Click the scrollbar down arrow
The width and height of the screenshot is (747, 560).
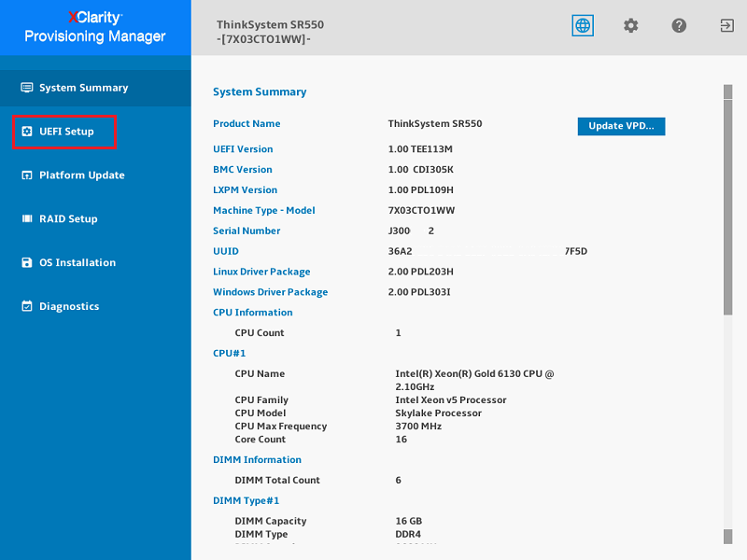[727, 537]
